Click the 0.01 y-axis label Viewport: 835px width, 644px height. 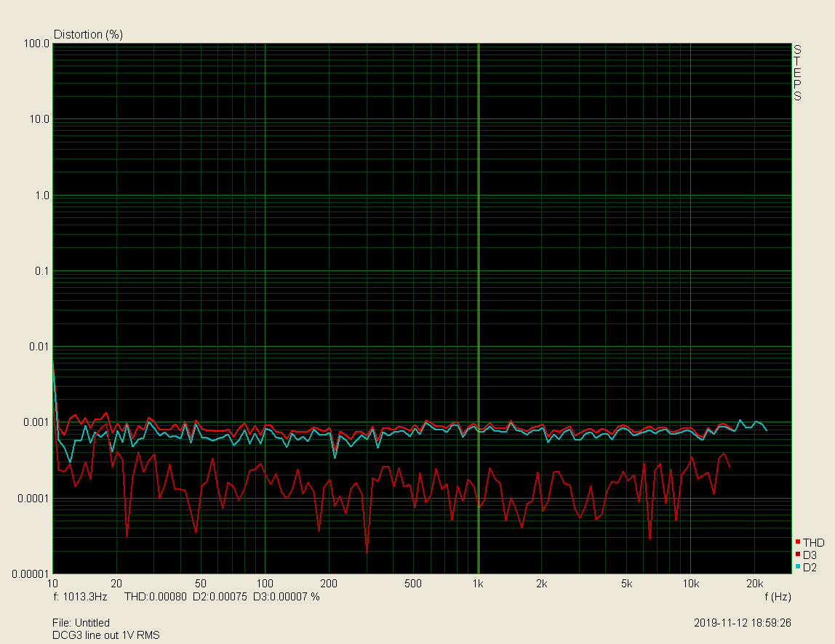39,347
